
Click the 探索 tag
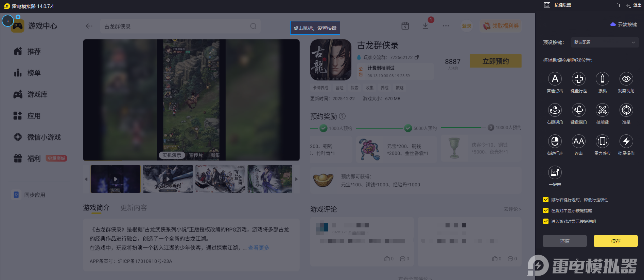[x=354, y=88]
